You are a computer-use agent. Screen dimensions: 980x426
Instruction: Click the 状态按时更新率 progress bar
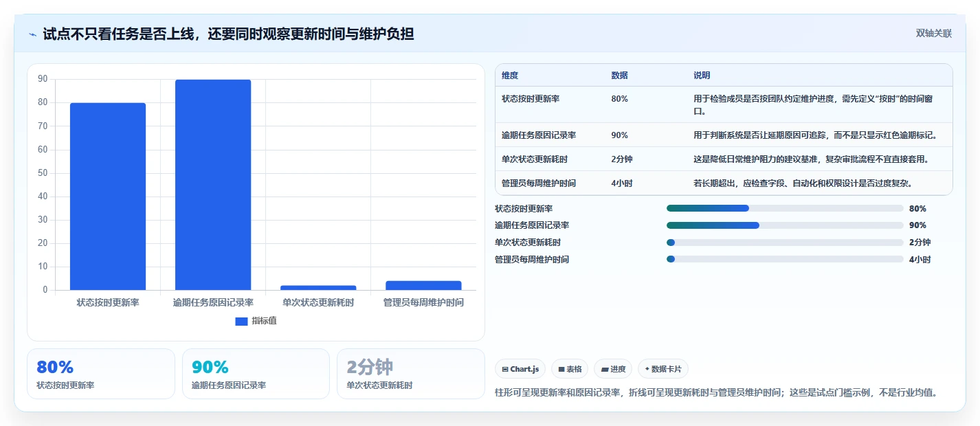coord(785,208)
